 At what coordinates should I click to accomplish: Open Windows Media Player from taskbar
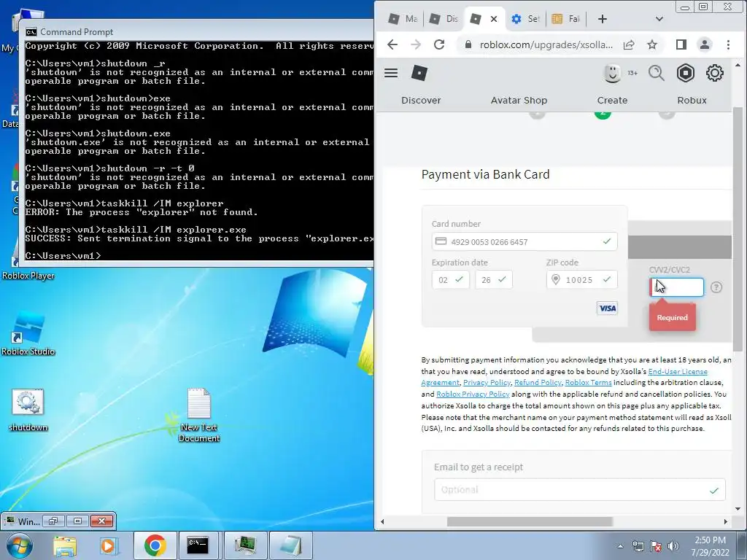[108, 545]
